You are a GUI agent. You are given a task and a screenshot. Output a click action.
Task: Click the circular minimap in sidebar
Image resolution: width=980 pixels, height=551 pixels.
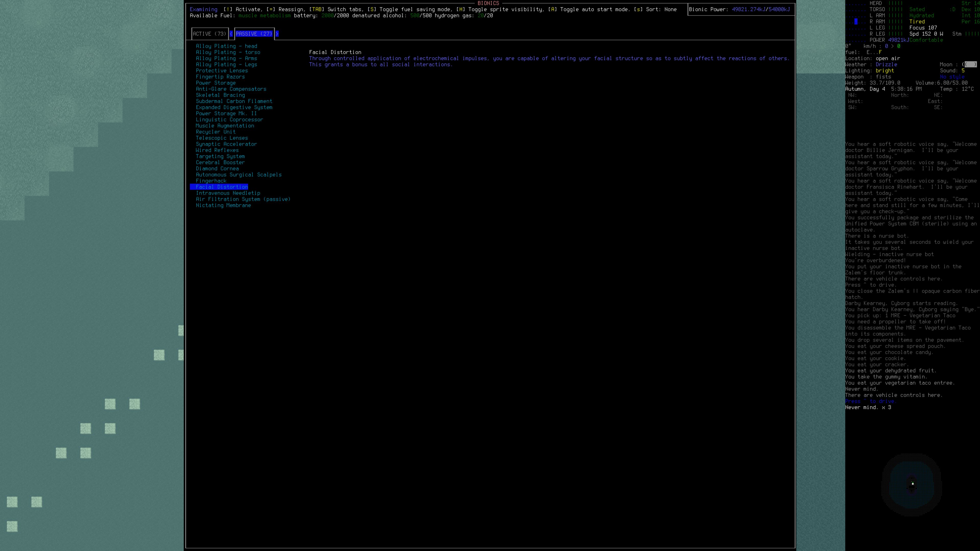tap(912, 484)
